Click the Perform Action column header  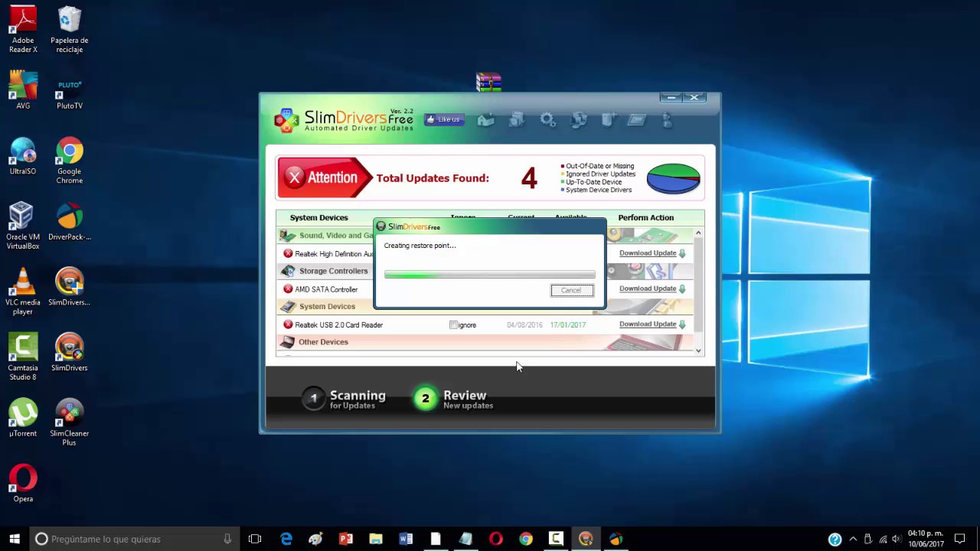[x=646, y=218]
